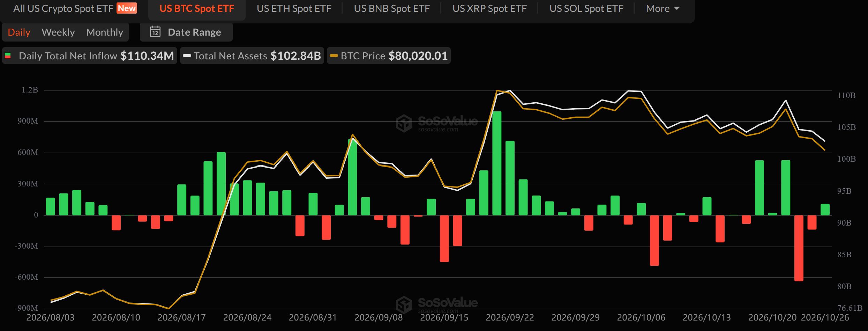Click the 2026/10/26 date label on x-axis
The width and height of the screenshot is (868, 331).
[825, 317]
